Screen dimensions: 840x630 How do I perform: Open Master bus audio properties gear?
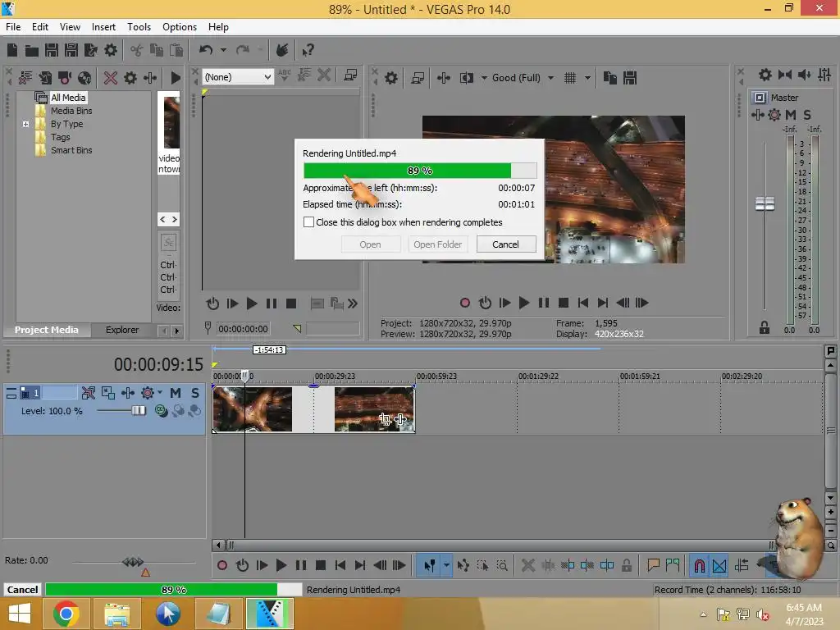click(765, 75)
